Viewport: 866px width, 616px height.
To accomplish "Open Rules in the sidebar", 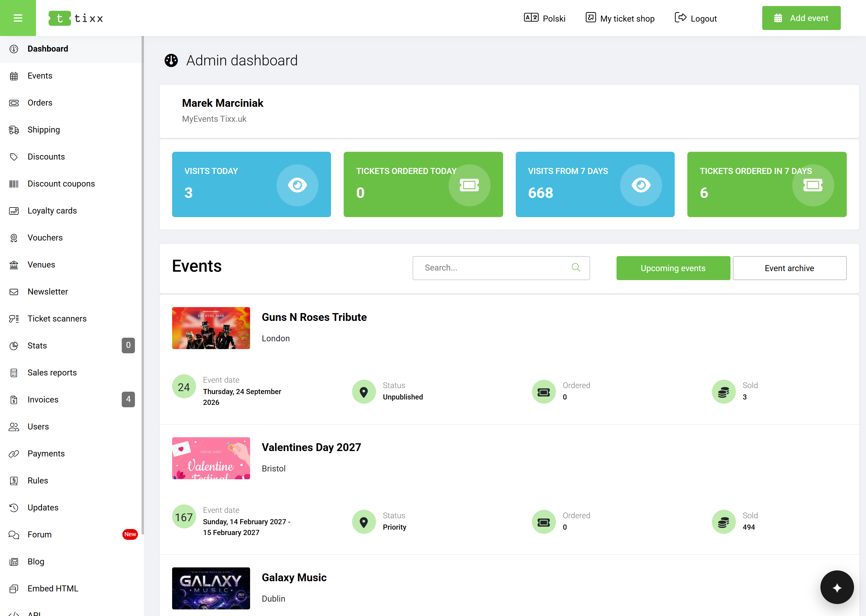I will click(71, 480).
